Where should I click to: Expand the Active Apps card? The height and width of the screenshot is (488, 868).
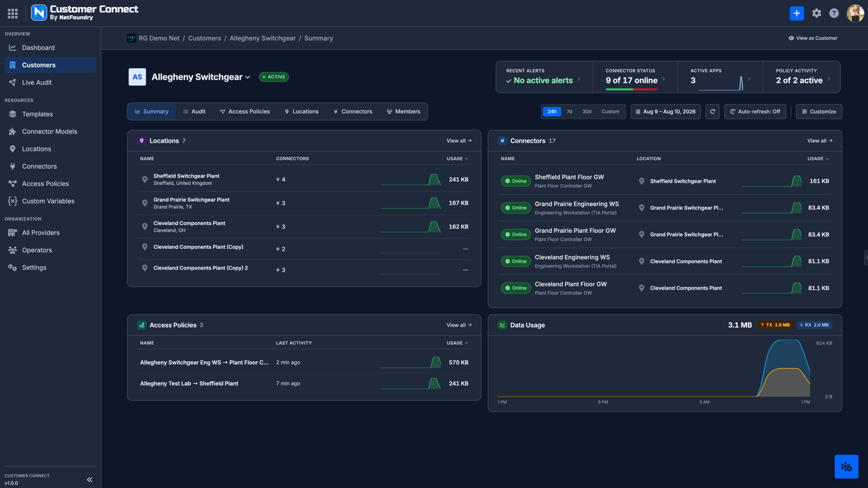[720, 77]
